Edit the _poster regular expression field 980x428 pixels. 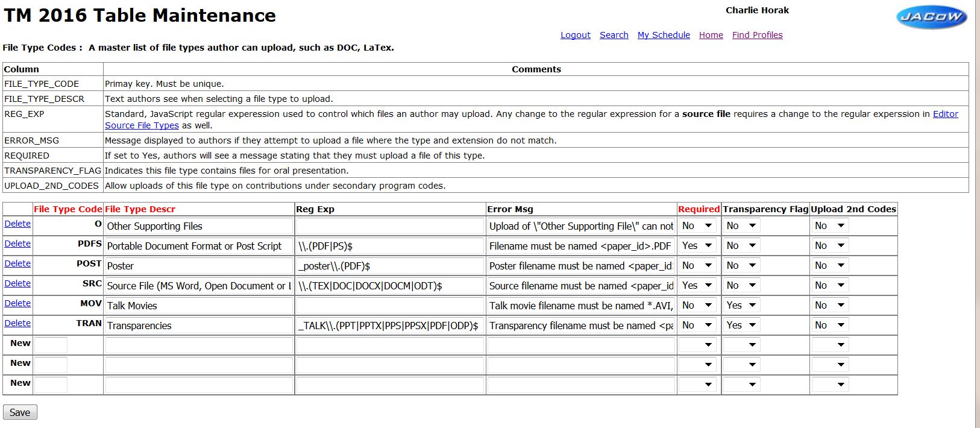[390, 266]
